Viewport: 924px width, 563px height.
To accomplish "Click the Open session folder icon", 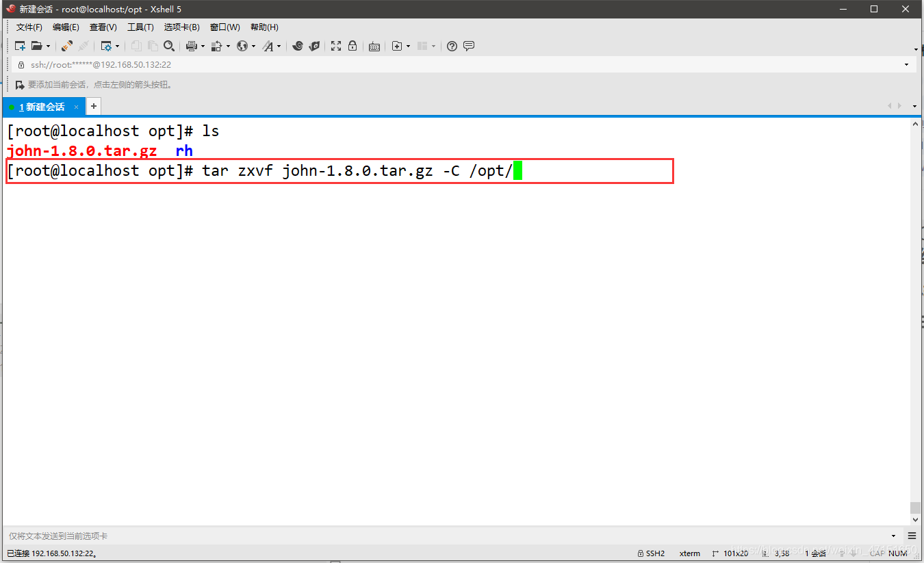I will pos(37,46).
